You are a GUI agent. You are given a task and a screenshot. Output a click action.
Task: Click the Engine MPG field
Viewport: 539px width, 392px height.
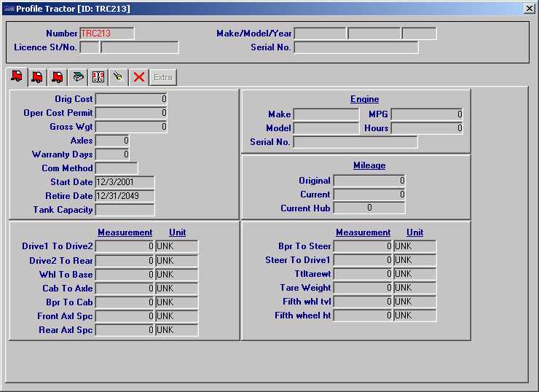click(x=427, y=114)
